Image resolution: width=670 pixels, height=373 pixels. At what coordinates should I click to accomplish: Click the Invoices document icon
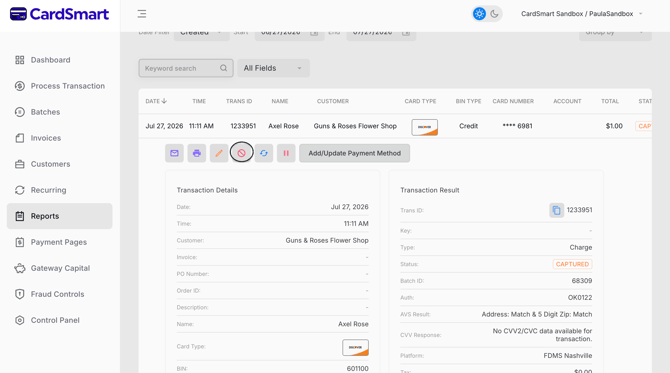[20, 138]
